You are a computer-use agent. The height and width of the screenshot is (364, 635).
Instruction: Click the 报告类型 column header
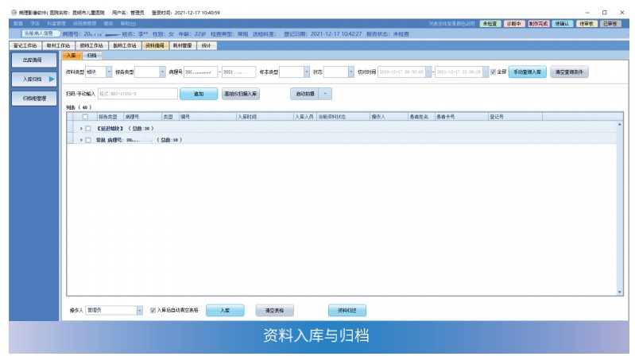pyautogui.click(x=110, y=117)
